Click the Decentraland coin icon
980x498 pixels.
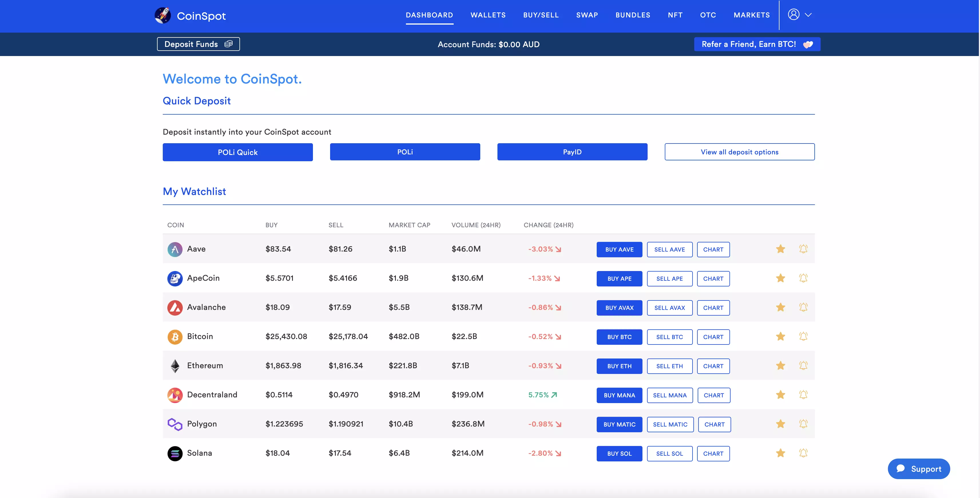click(x=175, y=395)
